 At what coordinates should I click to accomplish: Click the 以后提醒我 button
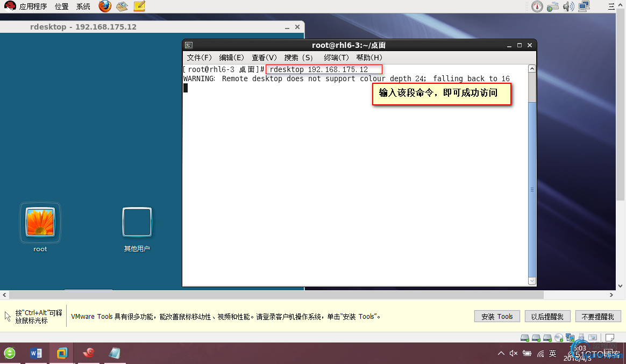click(x=547, y=317)
